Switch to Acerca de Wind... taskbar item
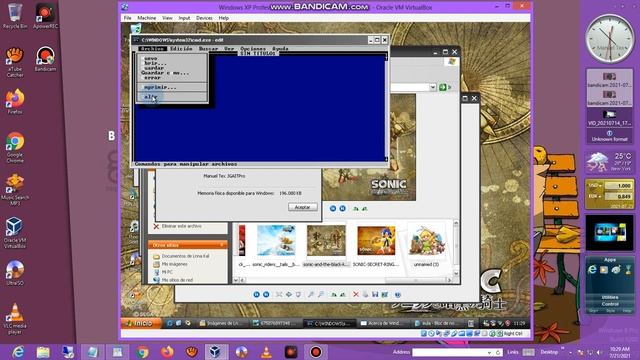The height and width of the screenshot is (360, 640). click(384, 323)
